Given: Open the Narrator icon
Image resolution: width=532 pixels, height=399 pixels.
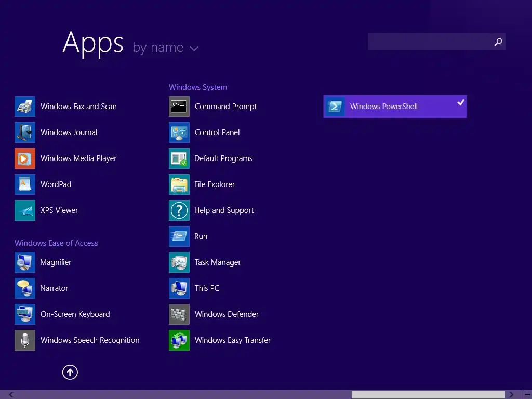Looking at the screenshot, I should (25, 288).
